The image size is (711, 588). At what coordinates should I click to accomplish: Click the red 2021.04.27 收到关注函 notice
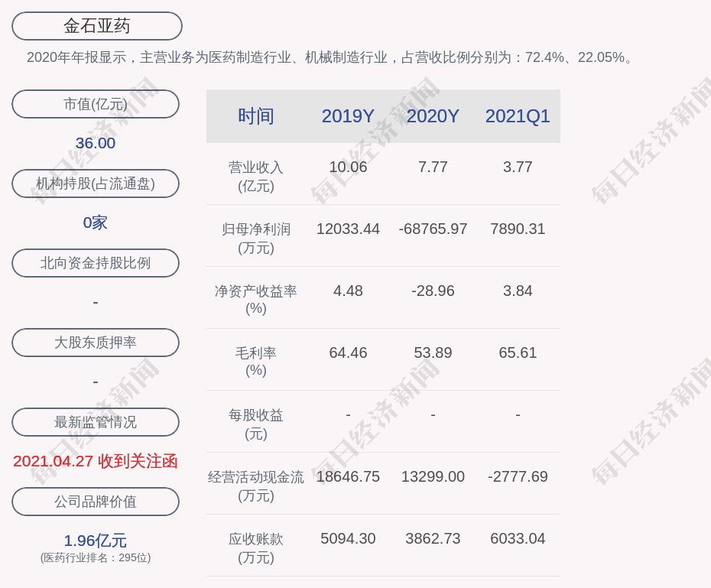pos(96,462)
